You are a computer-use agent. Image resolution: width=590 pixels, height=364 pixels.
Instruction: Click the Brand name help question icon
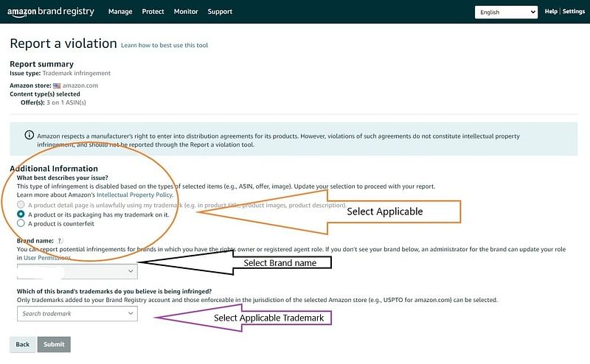[60, 241]
